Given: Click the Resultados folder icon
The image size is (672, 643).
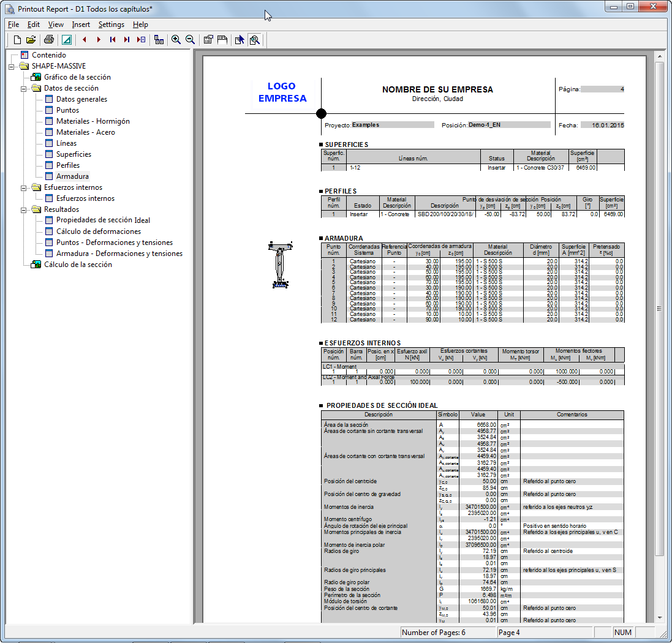Looking at the screenshot, I should [x=36, y=209].
